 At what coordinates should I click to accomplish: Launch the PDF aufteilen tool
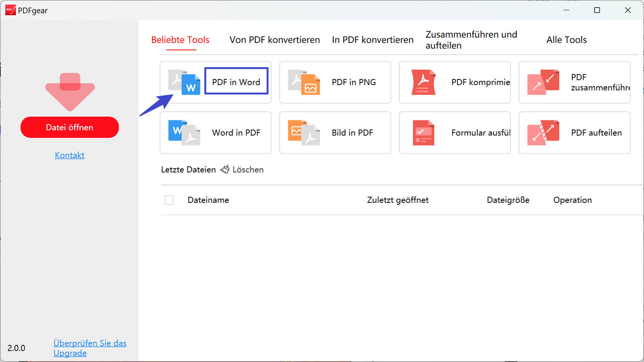[x=574, y=133]
